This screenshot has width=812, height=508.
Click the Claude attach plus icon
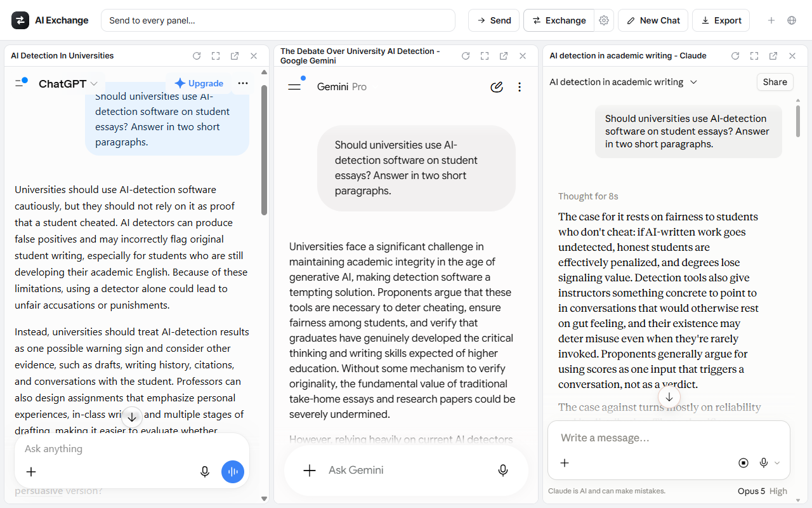click(x=565, y=463)
